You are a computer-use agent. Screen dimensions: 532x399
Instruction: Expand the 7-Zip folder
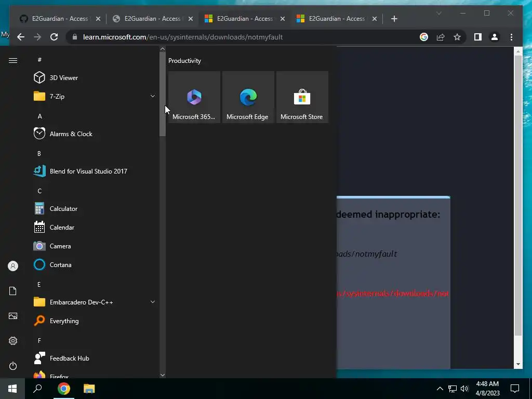[x=94, y=96]
